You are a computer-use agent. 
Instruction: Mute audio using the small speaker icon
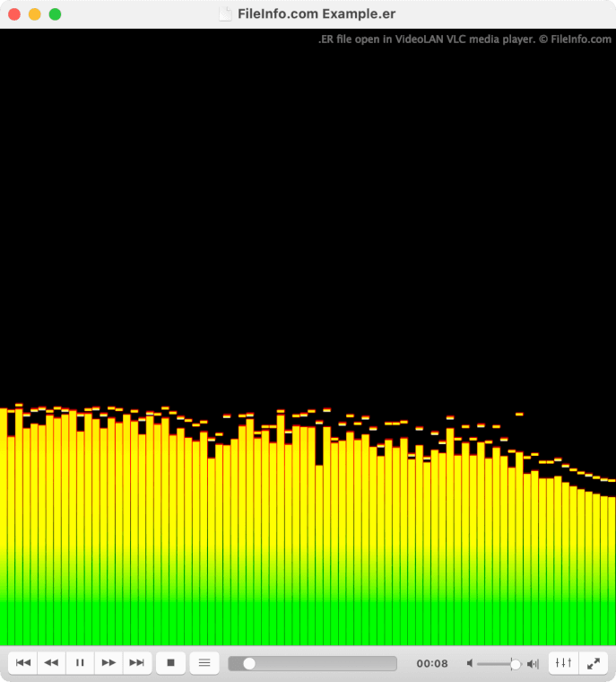470,664
